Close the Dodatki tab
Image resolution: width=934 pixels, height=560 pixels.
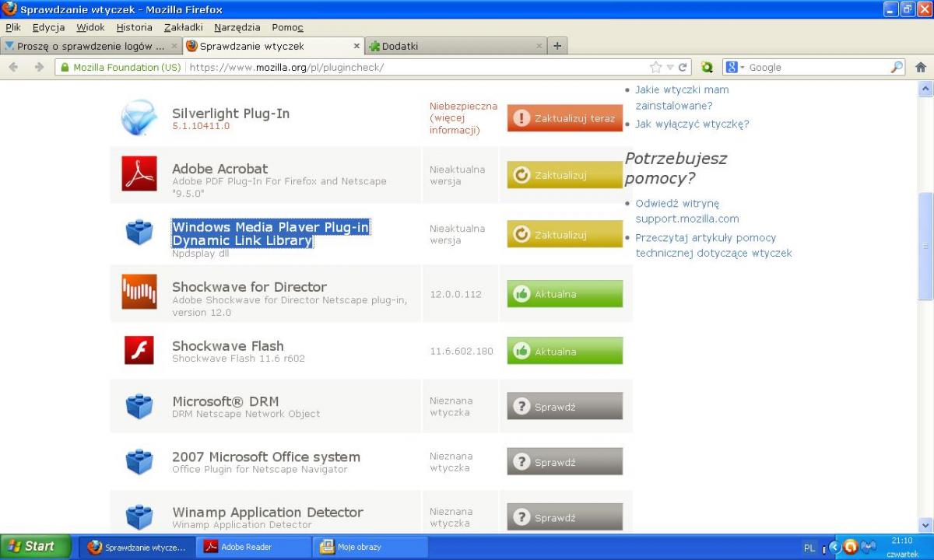click(539, 46)
